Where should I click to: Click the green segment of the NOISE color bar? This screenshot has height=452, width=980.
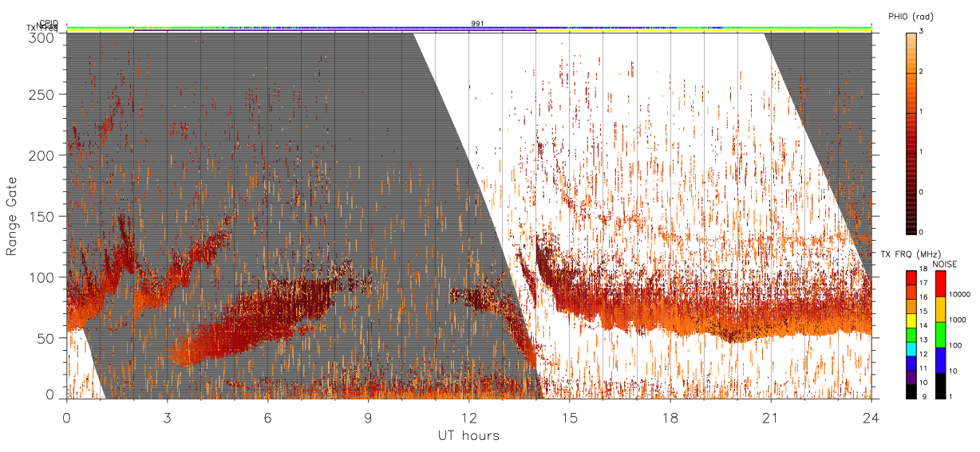[940, 334]
